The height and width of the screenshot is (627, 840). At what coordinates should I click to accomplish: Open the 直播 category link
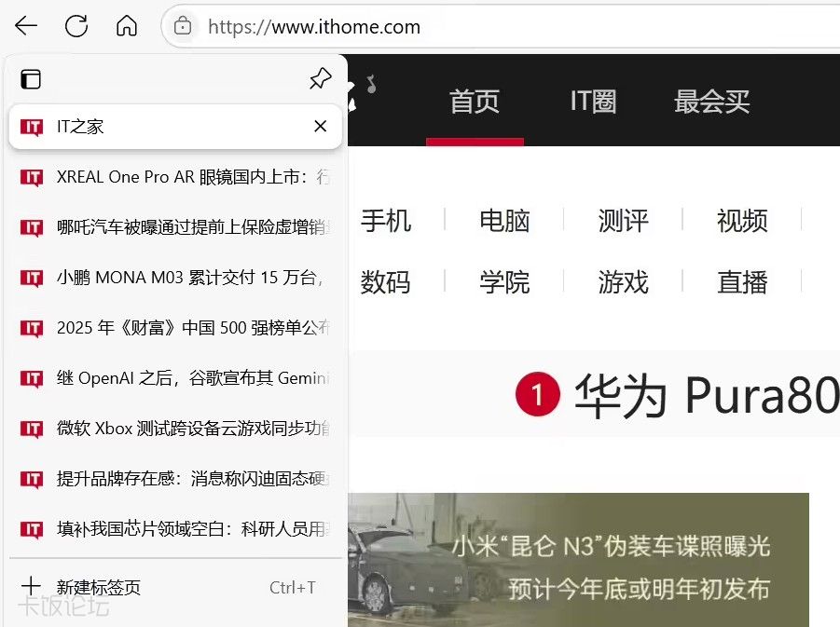coord(742,281)
